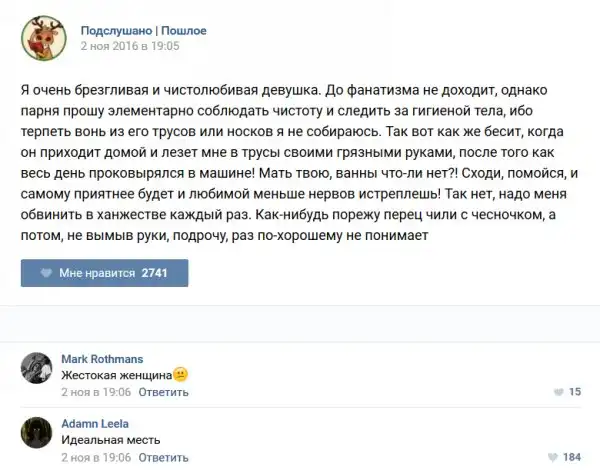Like Mark Rothmans' comment with the heart icon
600x470 pixels.
click(557, 392)
